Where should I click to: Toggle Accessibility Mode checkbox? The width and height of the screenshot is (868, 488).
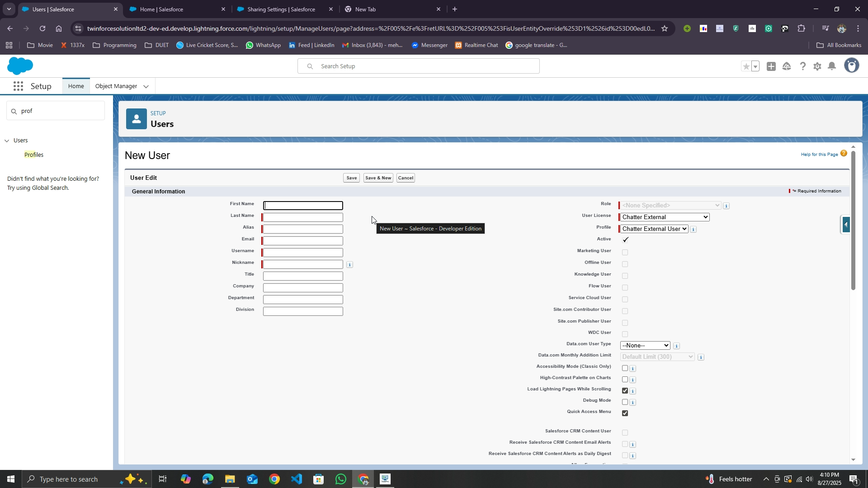pyautogui.click(x=625, y=368)
